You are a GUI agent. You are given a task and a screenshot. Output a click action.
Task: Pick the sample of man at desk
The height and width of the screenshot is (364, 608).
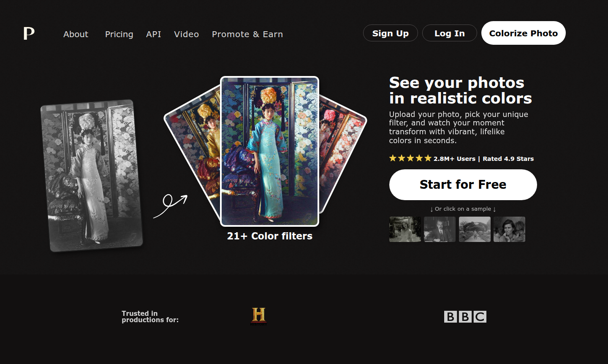440,229
